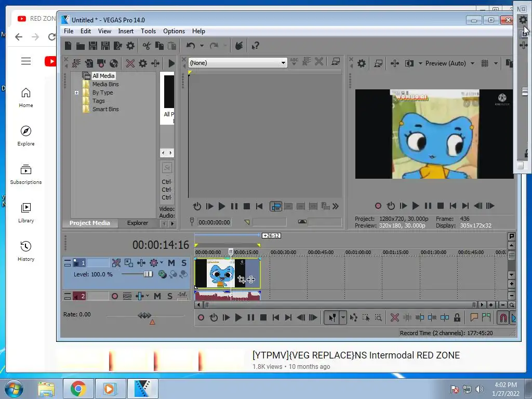Image resolution: width=532 pixels, height=399 pixels.
Task: Select All Media in the media tree
Action: pos(103,76)
